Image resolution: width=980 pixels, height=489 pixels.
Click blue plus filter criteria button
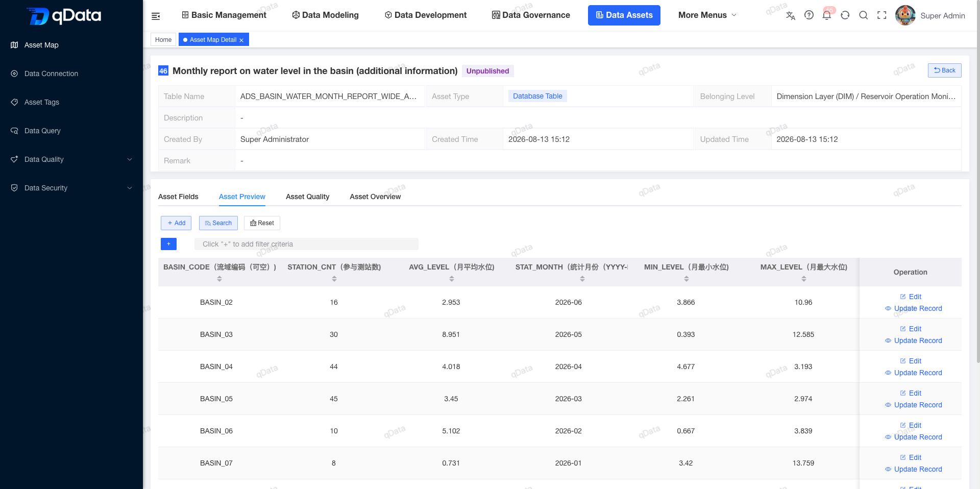tap(168, 244)
